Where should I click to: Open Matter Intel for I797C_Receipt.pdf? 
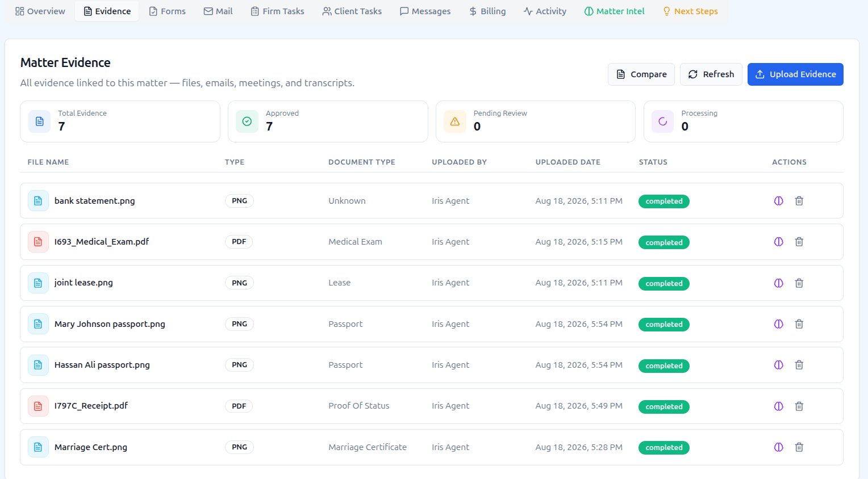click(779, 406)
